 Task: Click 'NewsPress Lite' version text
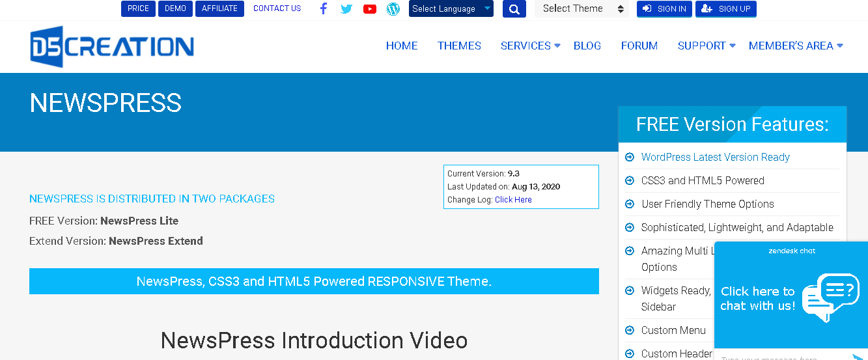[x=139, y=221]
